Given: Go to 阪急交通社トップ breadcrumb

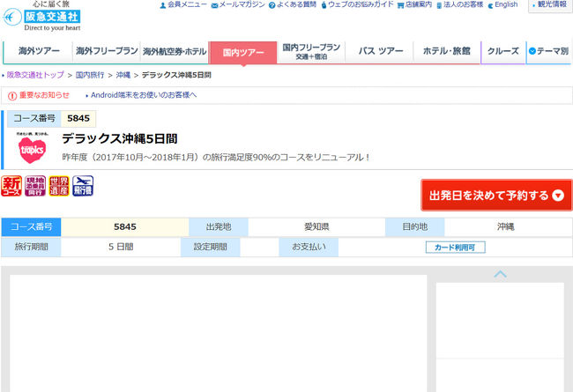Looking at the screenshot, I should [35, 75].
